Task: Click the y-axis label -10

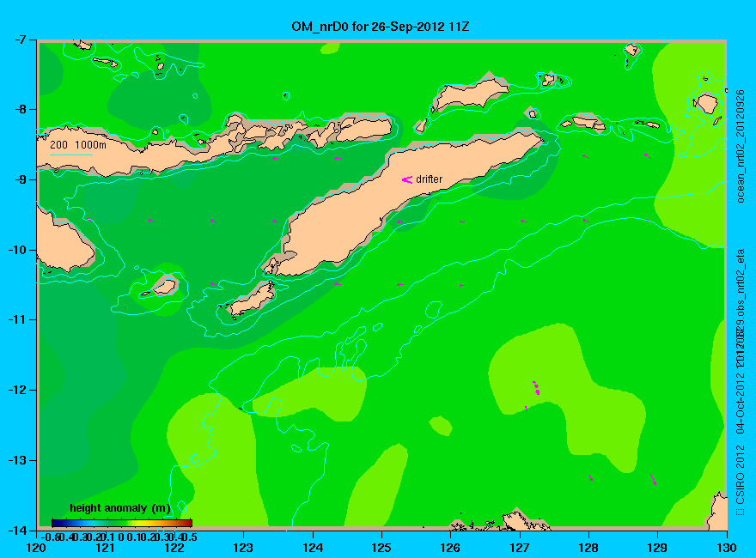Action: [16, 250]
